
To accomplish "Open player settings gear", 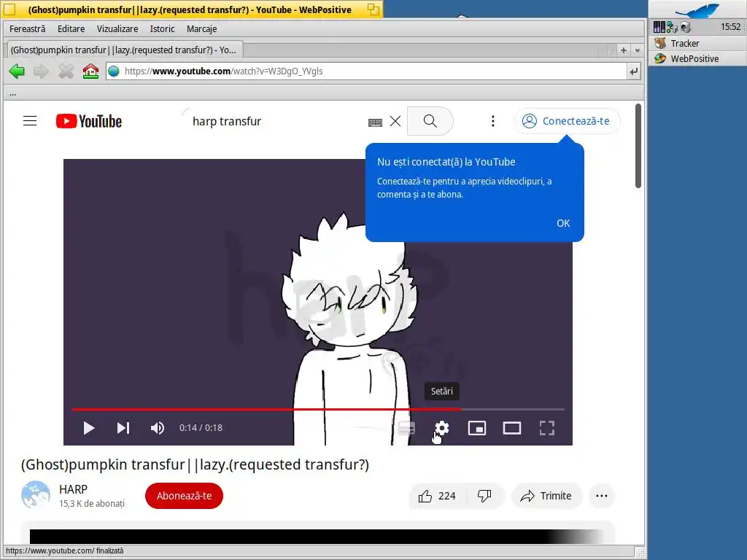I will pos(441,428).
